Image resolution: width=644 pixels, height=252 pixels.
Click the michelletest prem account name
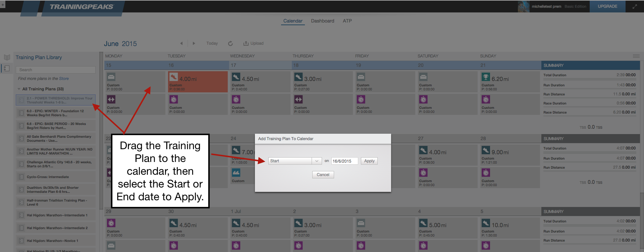pyautogui.click(x=546, y=6)
